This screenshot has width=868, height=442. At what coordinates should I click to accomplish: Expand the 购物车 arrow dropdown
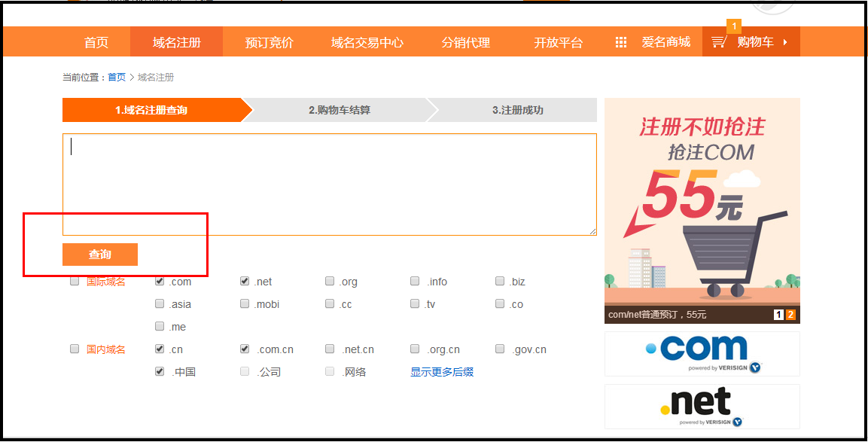pyautogui.click(x=785, y=42)
